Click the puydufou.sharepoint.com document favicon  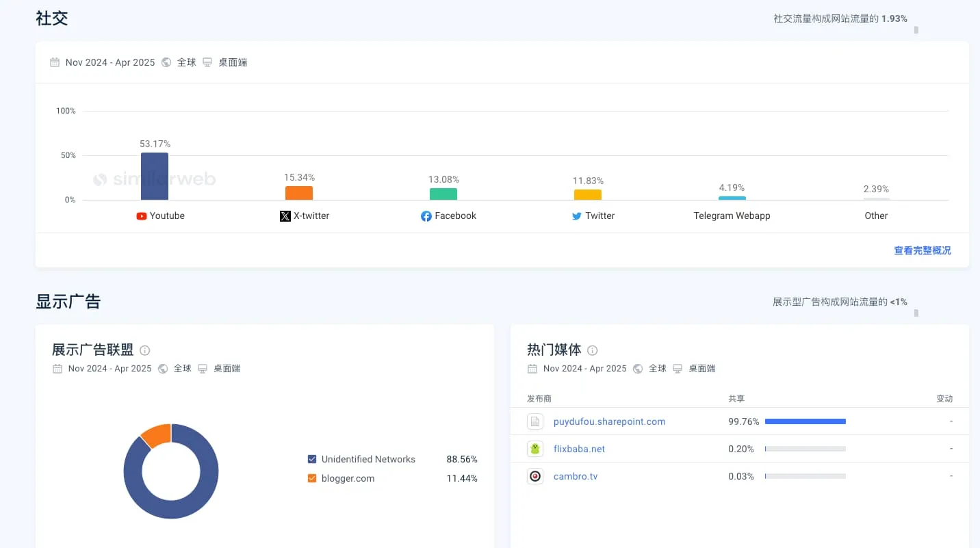point(535,421)
